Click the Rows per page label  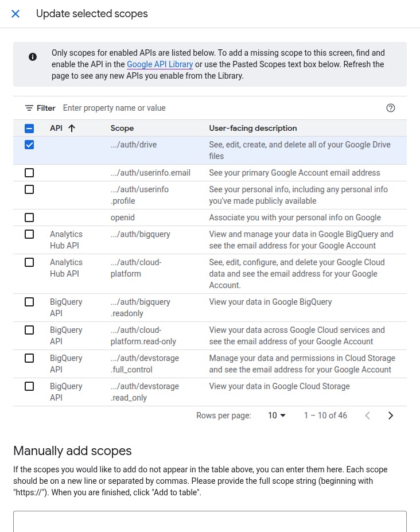point(224,415)
